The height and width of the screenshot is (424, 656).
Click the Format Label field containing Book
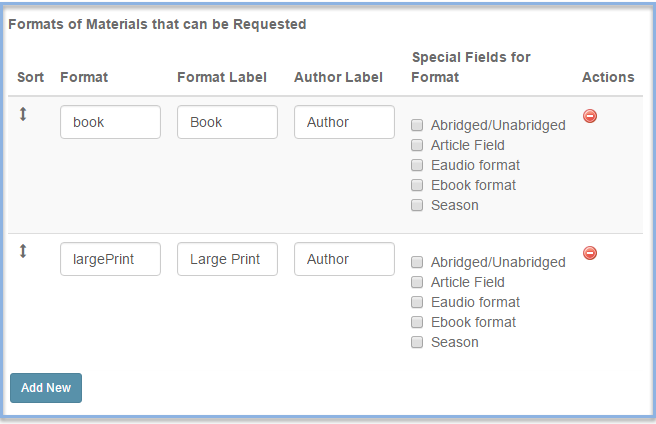(227, 122)
